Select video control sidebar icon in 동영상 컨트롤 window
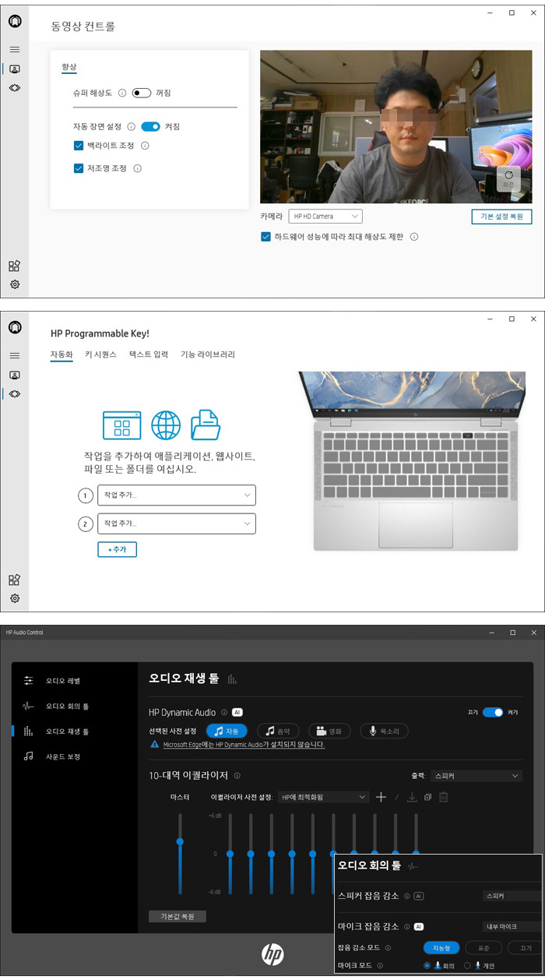 (14, 69)
